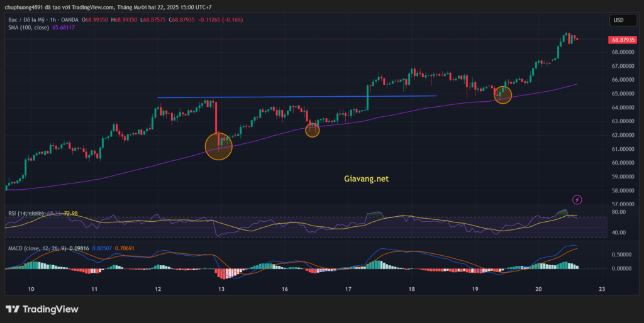Click the purple lightning bolt icon
The height and width of the screenshot is (323, 644).
point(577,200)
